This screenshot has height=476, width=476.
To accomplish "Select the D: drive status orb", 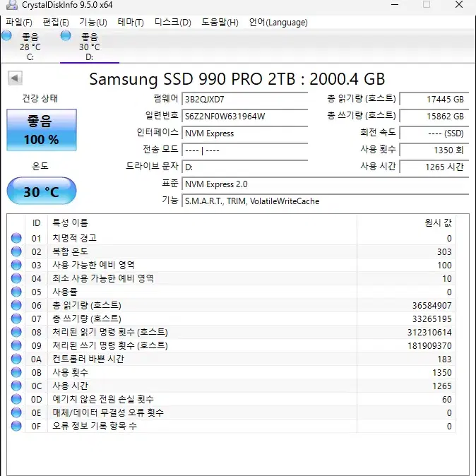I will (x=66, y=35).
